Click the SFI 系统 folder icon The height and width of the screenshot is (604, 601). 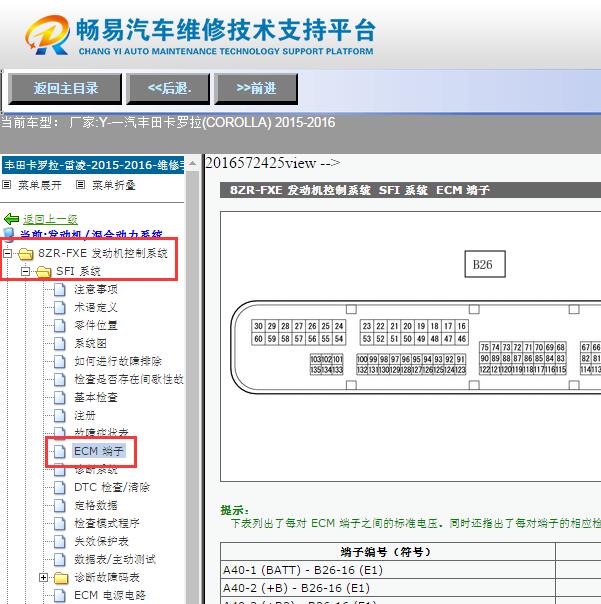click(x=44, y=272)
